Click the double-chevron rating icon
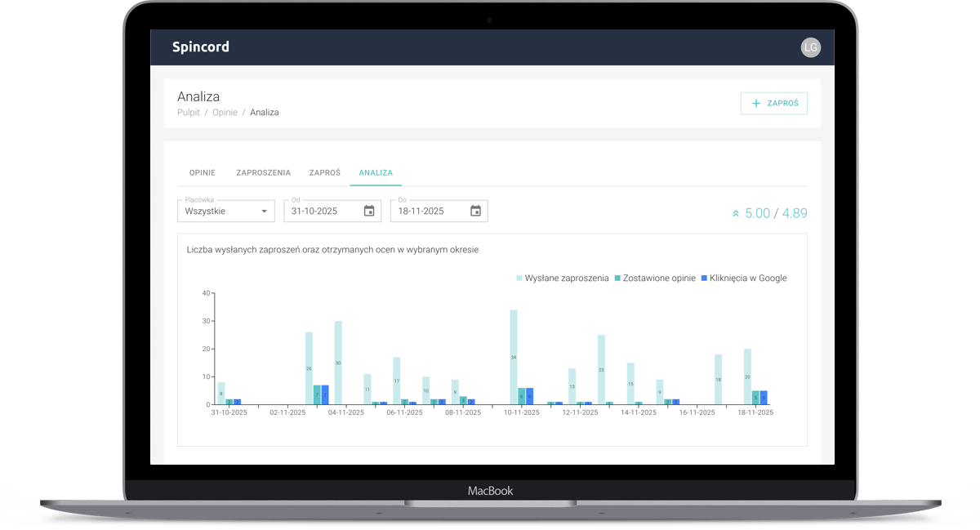Screen dimensions: 980x530 [x=736, y=214]
